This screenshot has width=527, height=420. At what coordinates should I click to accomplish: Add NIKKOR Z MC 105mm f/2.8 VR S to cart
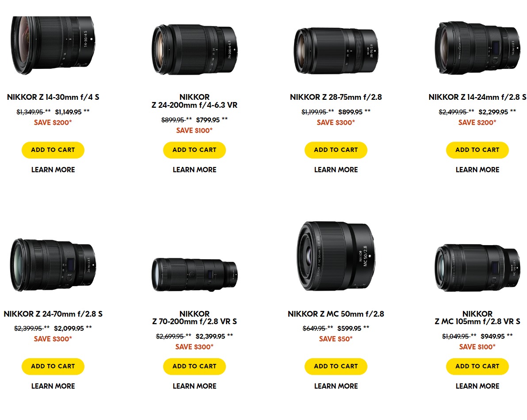click(x=477, y=366)
